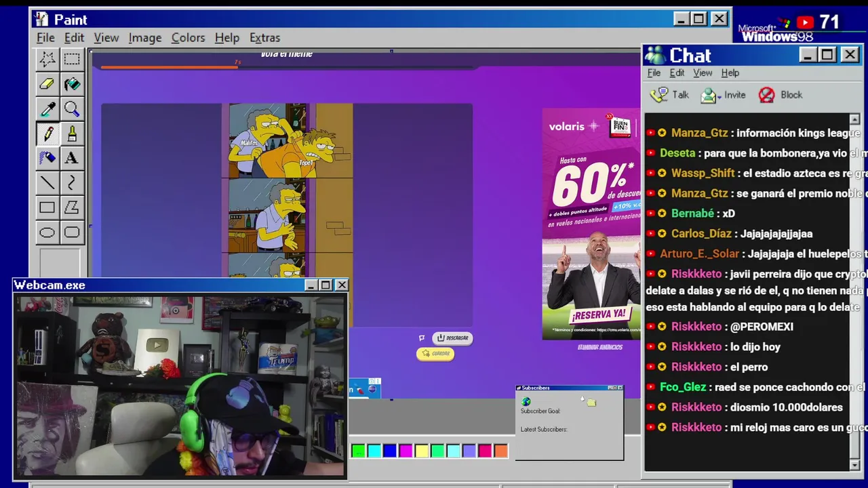Viewport: 868px width, 488px height.
Task: Open the View menu in Chat window
Action: coord(703,73)
